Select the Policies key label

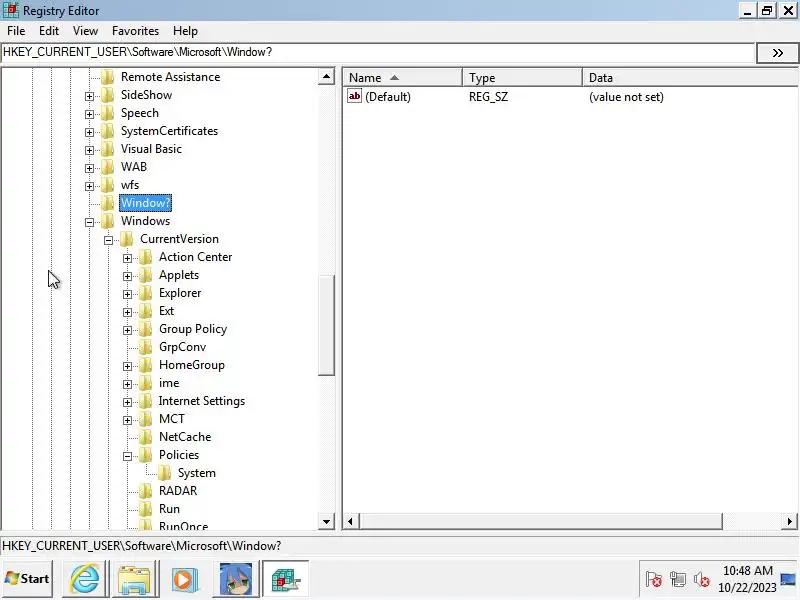point(179,455)
